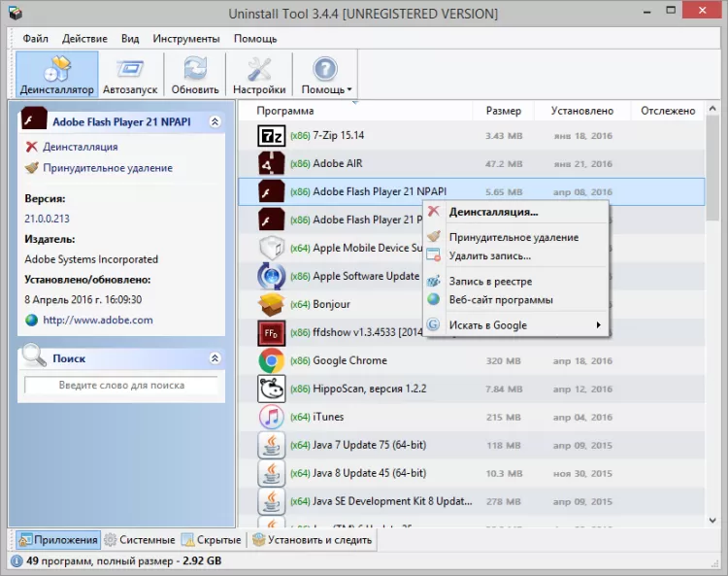The width and height of the screenshot is (728, 576).
Task: Open the Инструменты menu
Action: (185, 39)
